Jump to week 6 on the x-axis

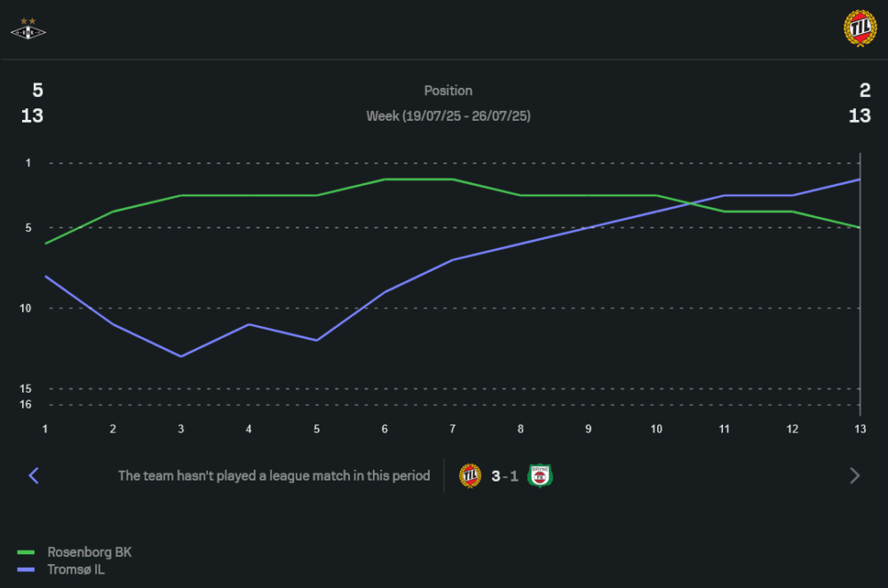tap(385, 428)
